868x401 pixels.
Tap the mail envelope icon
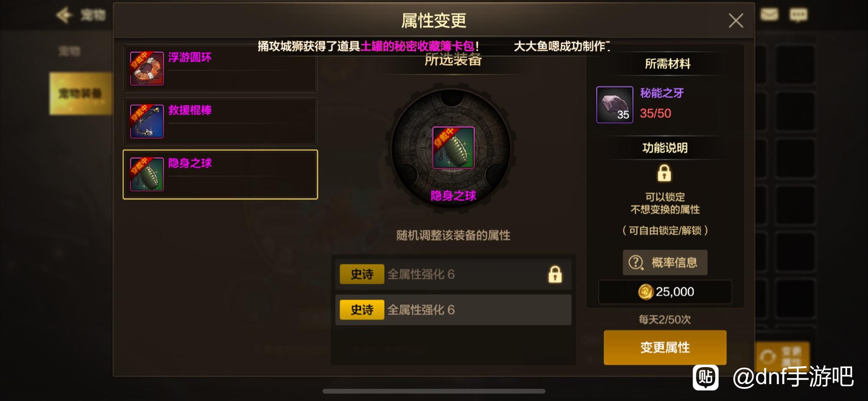pyautogui.click(x=769, y=15)
